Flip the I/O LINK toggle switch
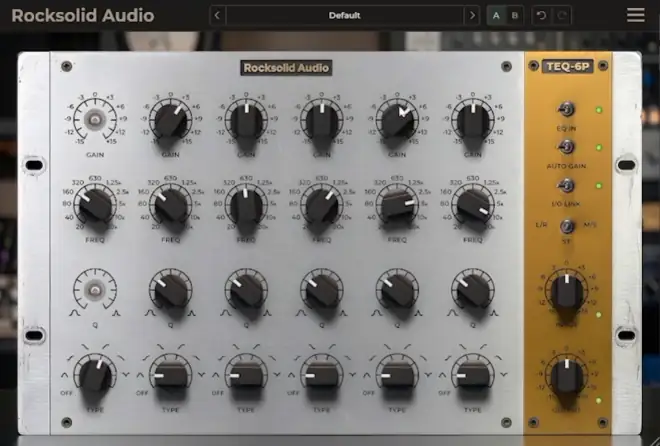This screenshot has height=446, width=660. [566, 185]
